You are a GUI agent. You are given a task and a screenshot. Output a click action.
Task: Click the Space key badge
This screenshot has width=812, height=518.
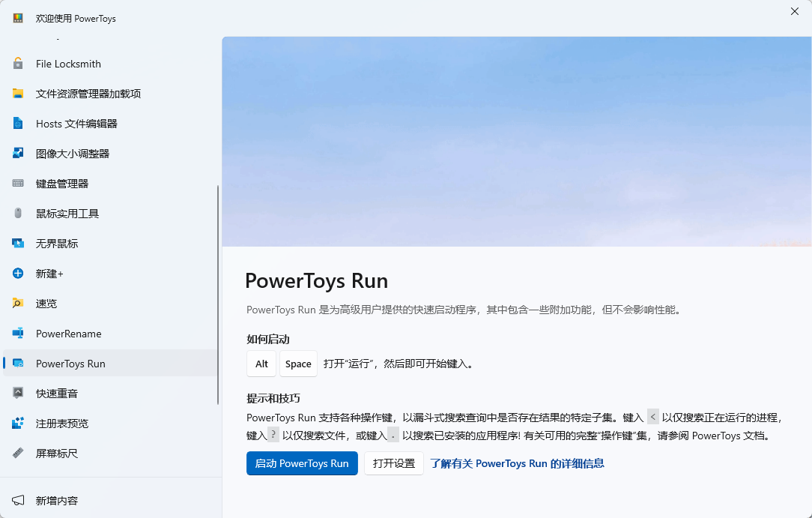(298, 364)
